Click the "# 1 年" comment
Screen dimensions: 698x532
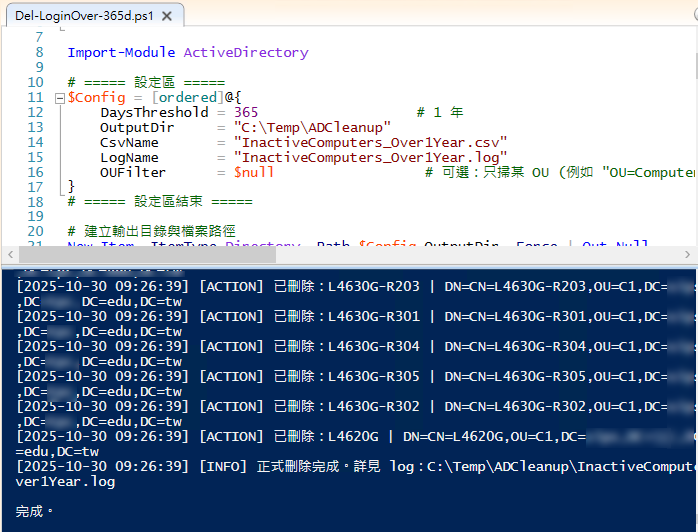[x=440, y=112]
